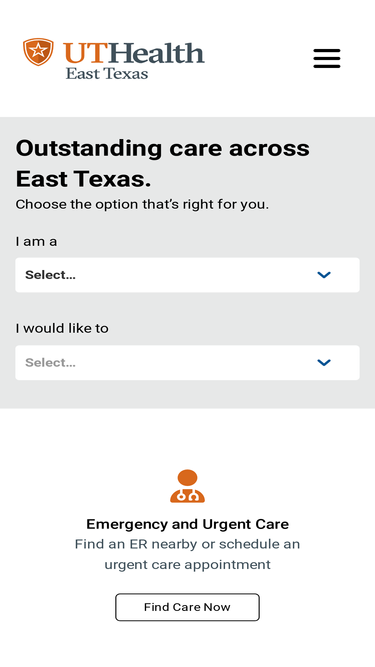
Task: Click greyed "Select..." placeholder in second dropdown
Action: pyautogui.click(x=50, y=362)
